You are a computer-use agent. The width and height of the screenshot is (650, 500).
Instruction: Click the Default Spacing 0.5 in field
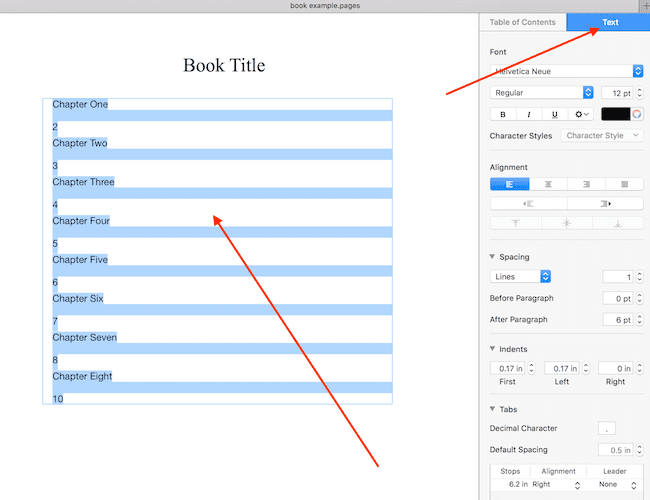(616, 450)
